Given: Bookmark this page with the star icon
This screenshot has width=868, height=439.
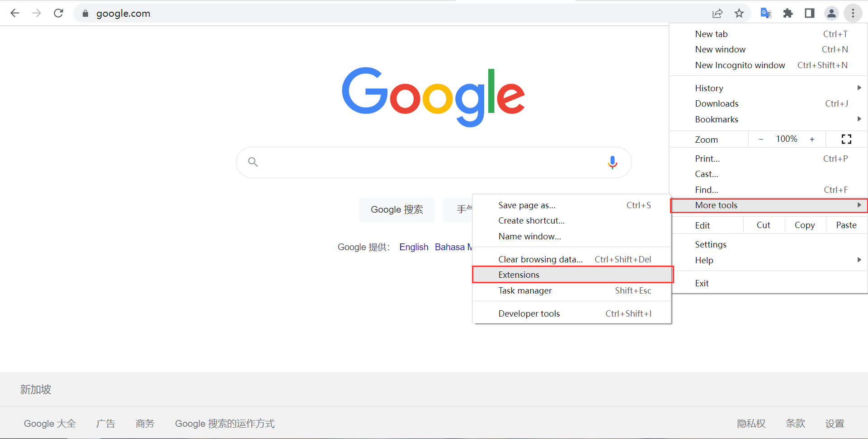Looking at the screenshot, I should click(x=739, y=14).
